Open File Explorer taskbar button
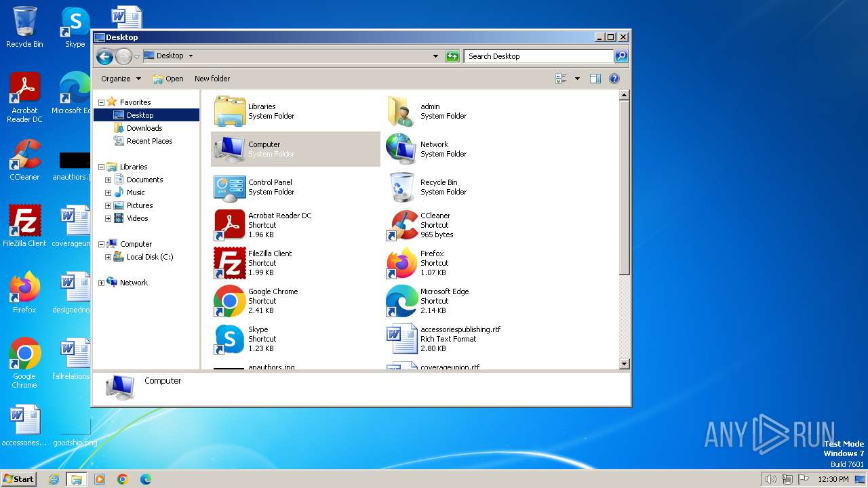Image resolution: width=868 pixels, height=488 pixels. click(77, 479)
